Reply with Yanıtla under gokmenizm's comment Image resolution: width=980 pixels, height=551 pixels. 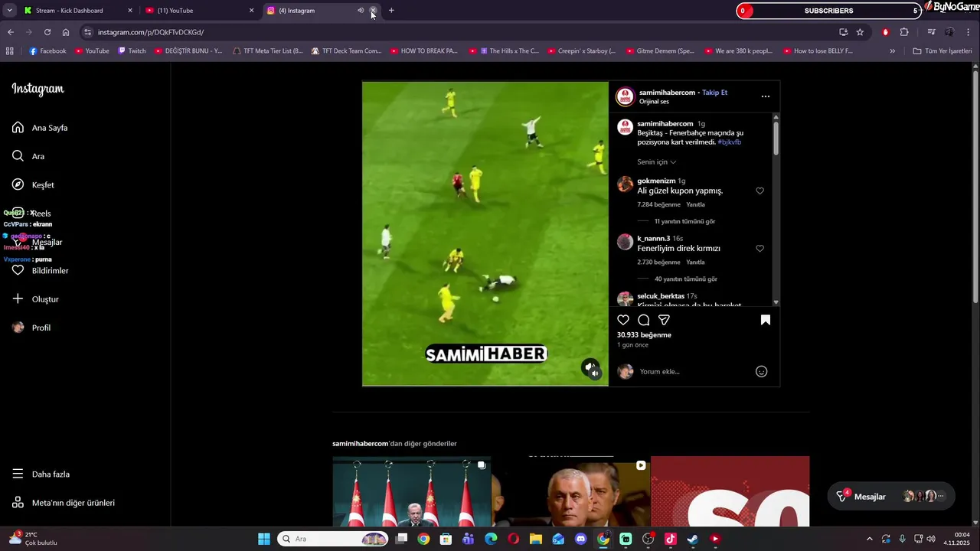point(695,205)
